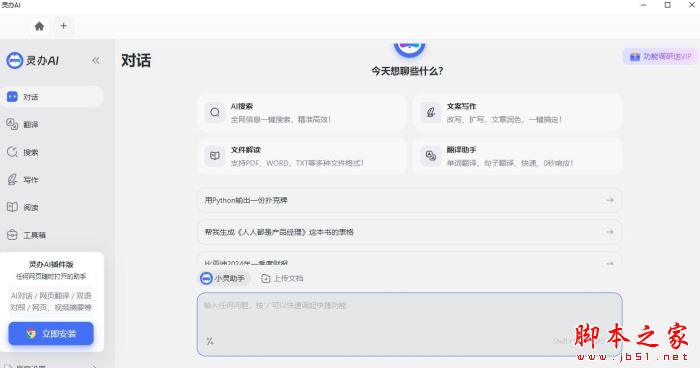This screenshot has height=368, width=700.
Task: Click the 灵办AI logo
Action: [33, 60]
